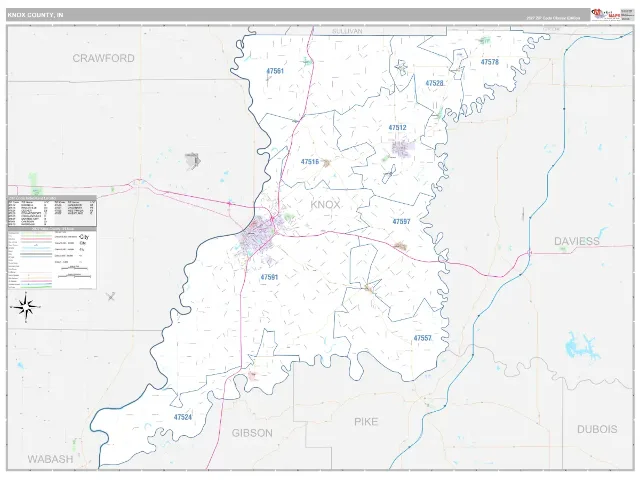Click the CRAWFORD county label
Screen dimensions: 640x480
click(x=103, y=58)
